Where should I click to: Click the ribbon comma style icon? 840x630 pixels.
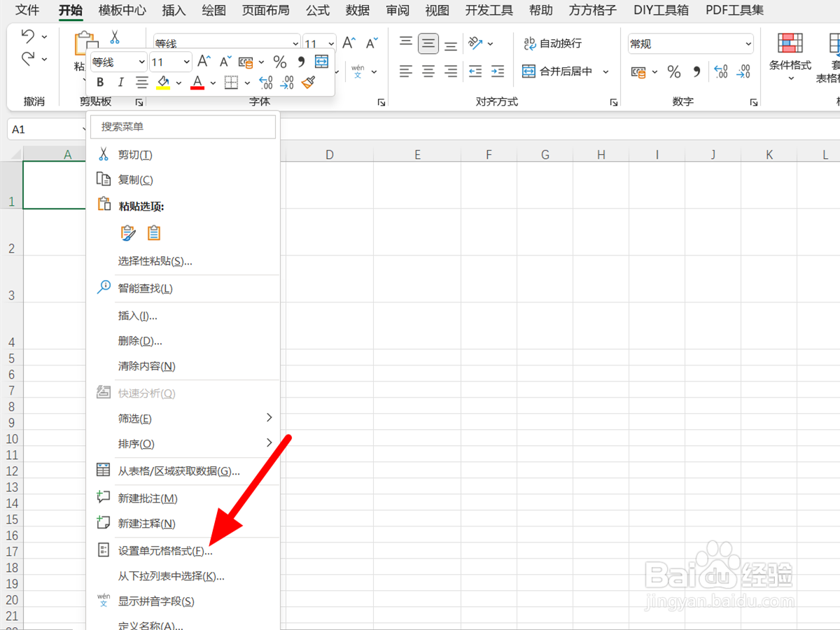[696, 71]
